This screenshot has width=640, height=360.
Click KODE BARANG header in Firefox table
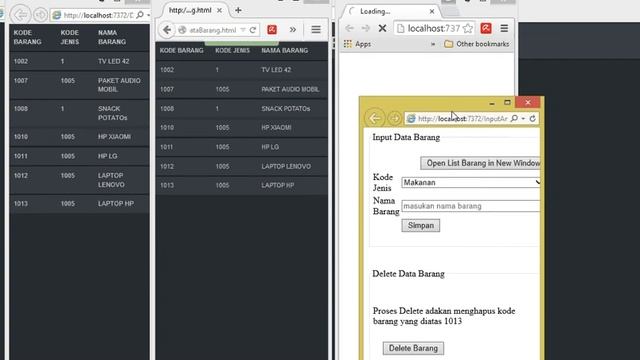[182, 50]
